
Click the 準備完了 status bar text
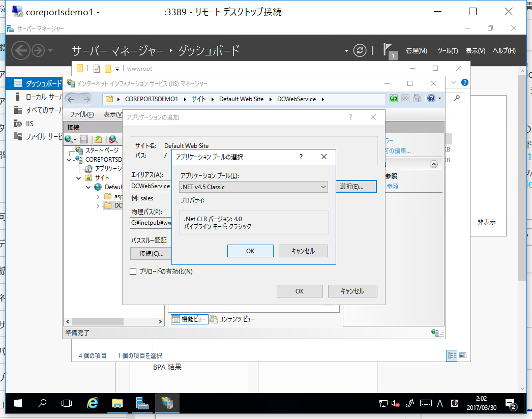pyautogui.click(x=77, y=333)
